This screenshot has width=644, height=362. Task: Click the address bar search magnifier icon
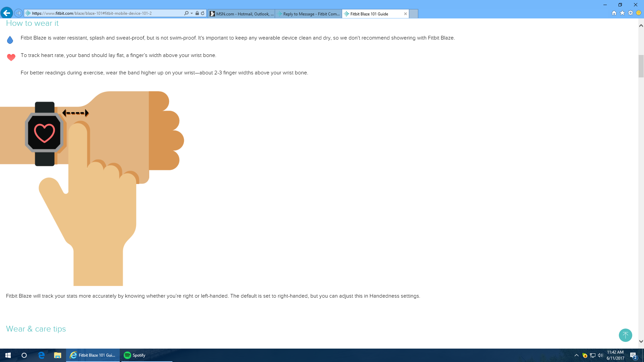[186, 13]
